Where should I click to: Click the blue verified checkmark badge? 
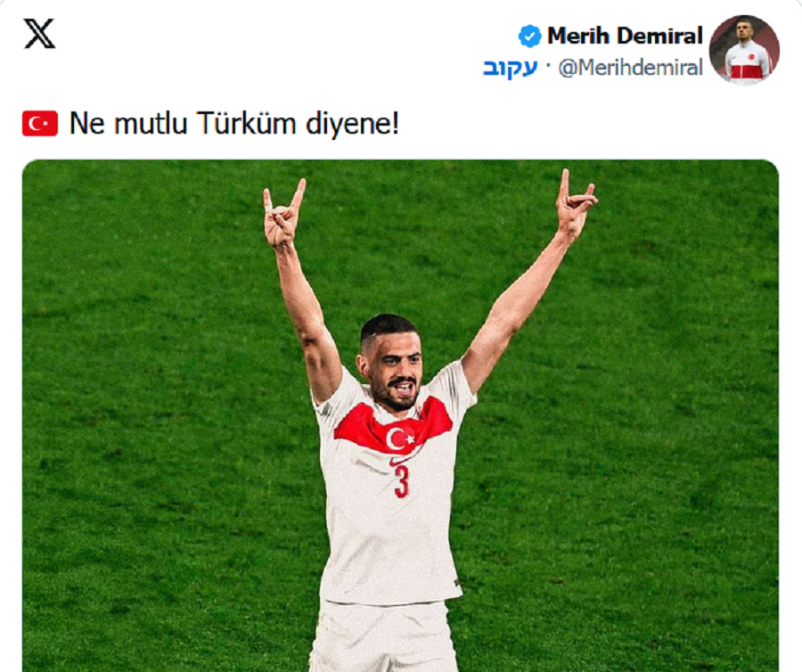point(529,37)
